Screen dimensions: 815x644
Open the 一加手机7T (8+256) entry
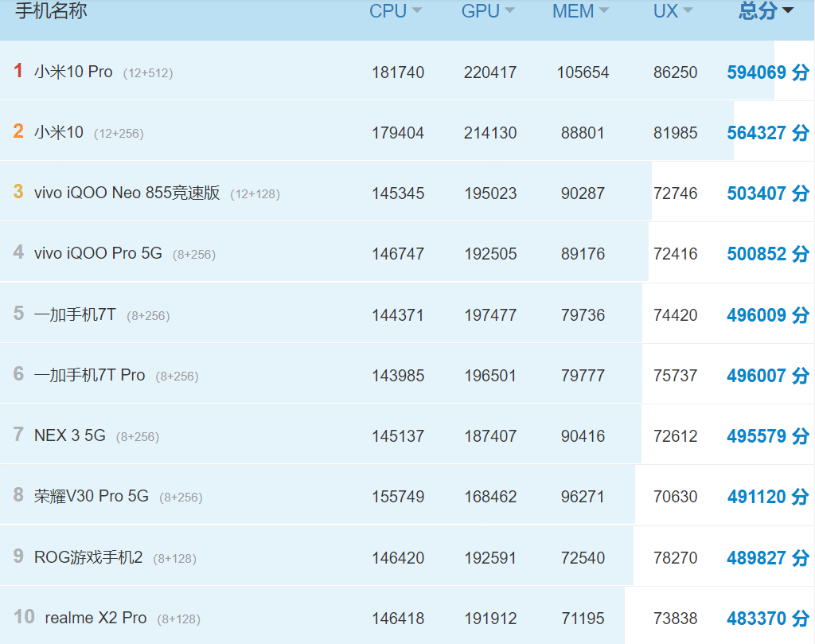tap(75, 314)
